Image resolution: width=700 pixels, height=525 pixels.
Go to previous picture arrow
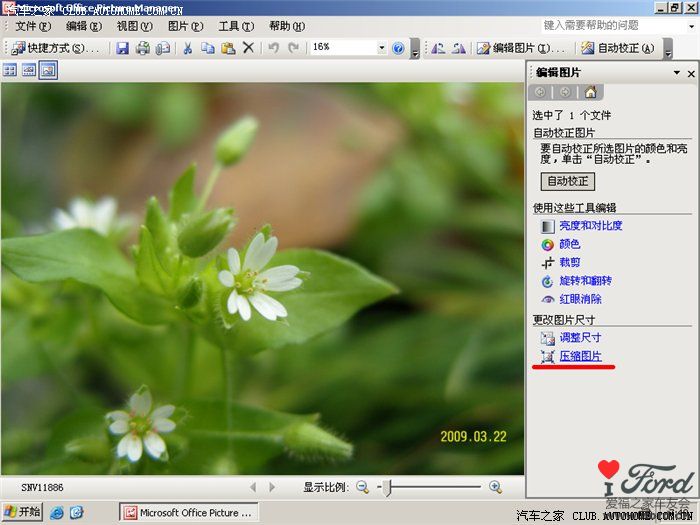[253, 487]
